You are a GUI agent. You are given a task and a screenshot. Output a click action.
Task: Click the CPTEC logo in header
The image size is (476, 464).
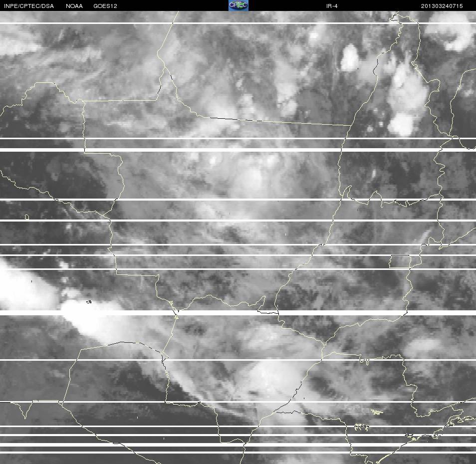(238, 5)
